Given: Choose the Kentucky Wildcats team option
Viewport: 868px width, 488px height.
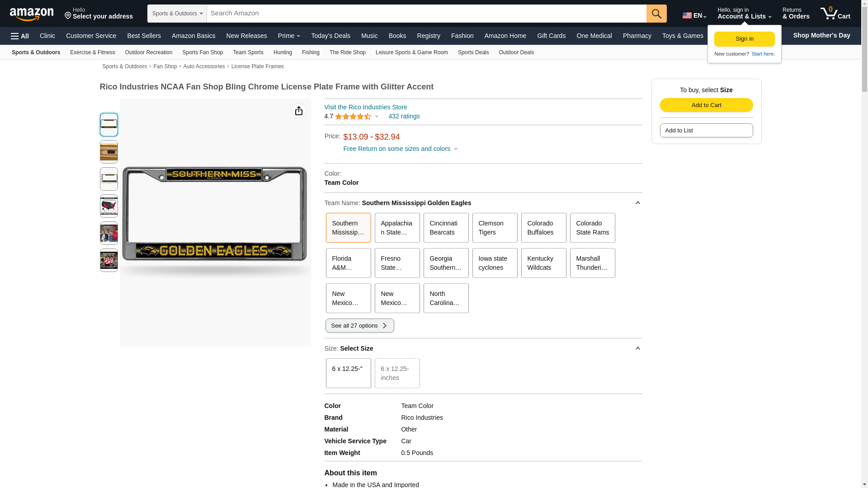Looking at the screenshot, I should [543, 263].
